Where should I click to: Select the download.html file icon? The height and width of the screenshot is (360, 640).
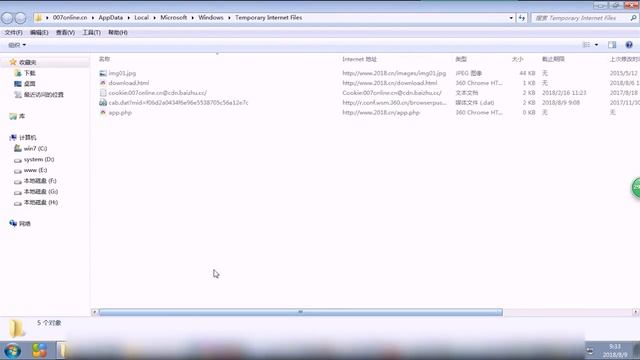(103, 83)
